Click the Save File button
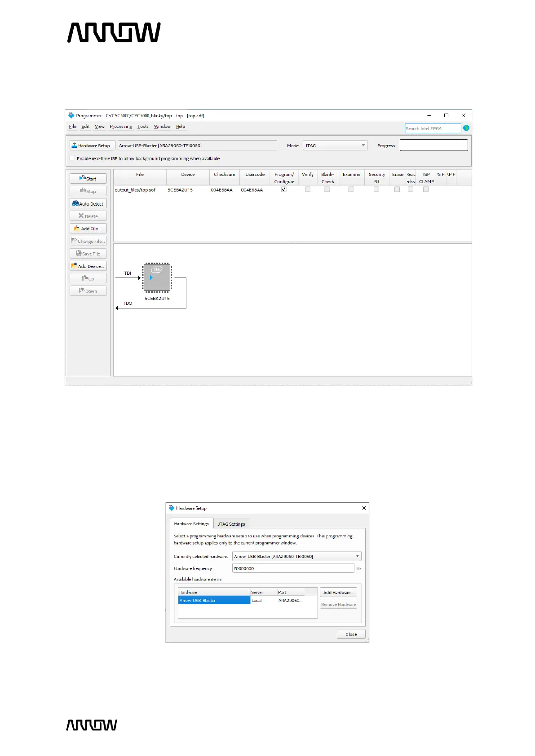The height and width of the screenshot is (756, 535). tap(88, 254)
